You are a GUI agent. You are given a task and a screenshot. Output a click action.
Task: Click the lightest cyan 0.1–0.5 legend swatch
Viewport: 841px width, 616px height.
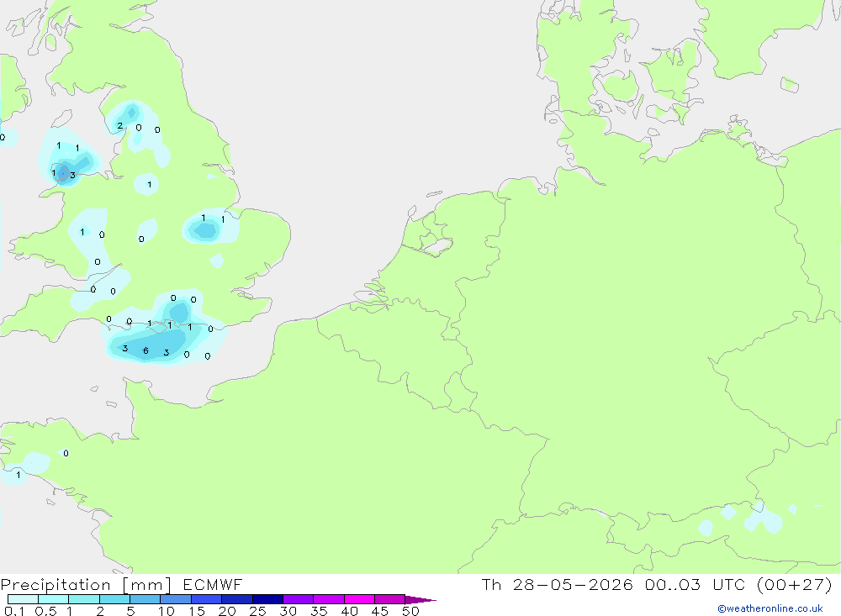pyautogui.click(x=23, y=599)
